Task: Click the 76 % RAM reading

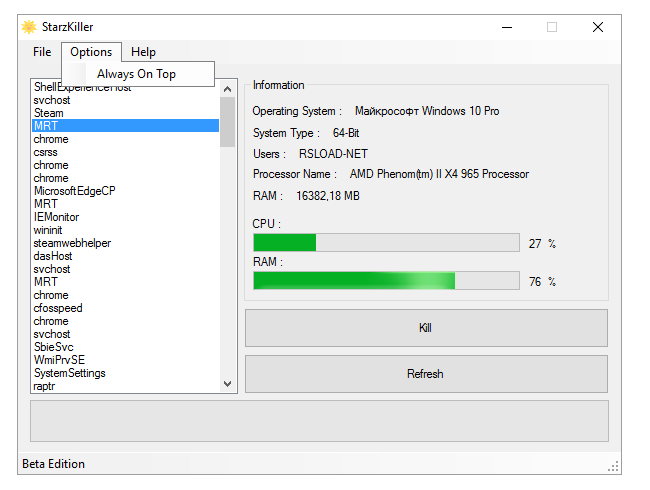Action: tap(542, 282)
